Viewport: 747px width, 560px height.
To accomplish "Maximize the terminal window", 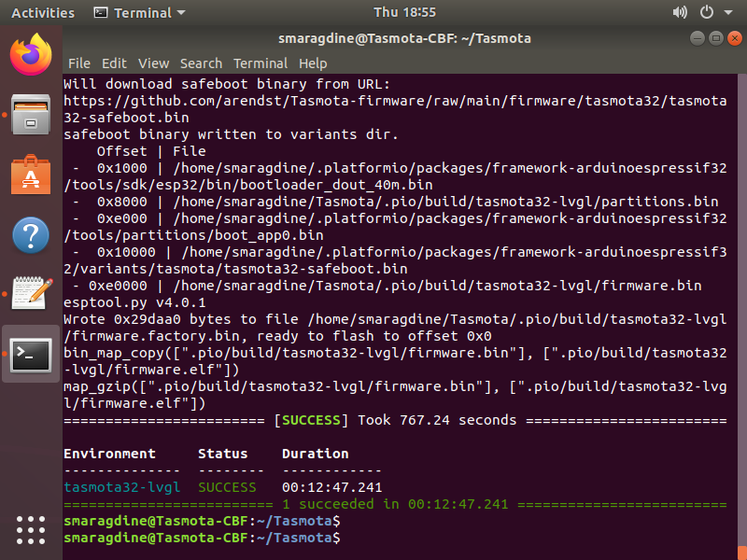I will pos(715,38).
